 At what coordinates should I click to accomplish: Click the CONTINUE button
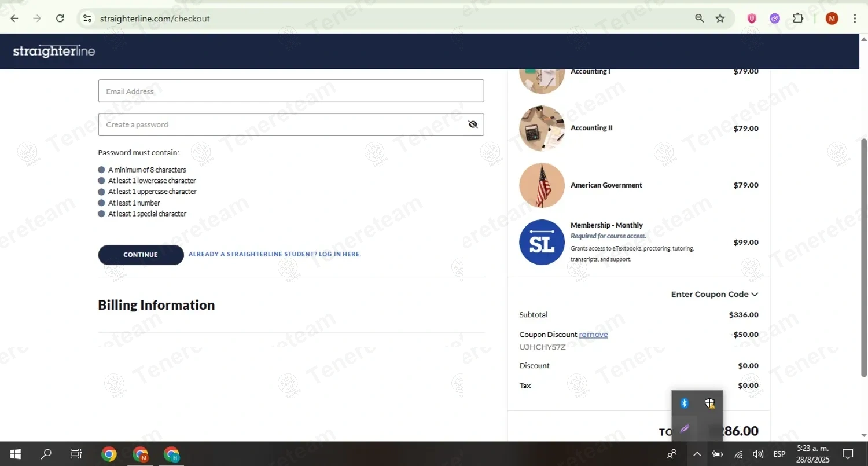[141, 255]
